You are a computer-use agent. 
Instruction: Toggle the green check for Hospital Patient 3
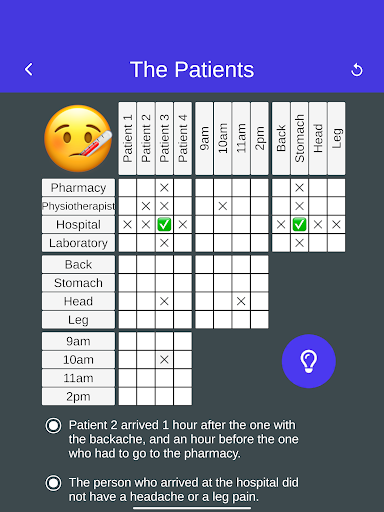(x=164, y=225)
